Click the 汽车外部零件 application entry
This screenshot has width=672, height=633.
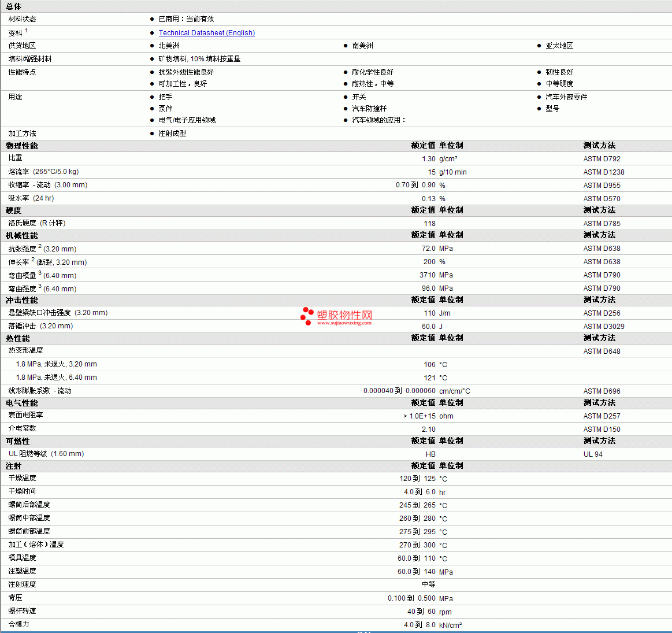(x=566, y=97)
